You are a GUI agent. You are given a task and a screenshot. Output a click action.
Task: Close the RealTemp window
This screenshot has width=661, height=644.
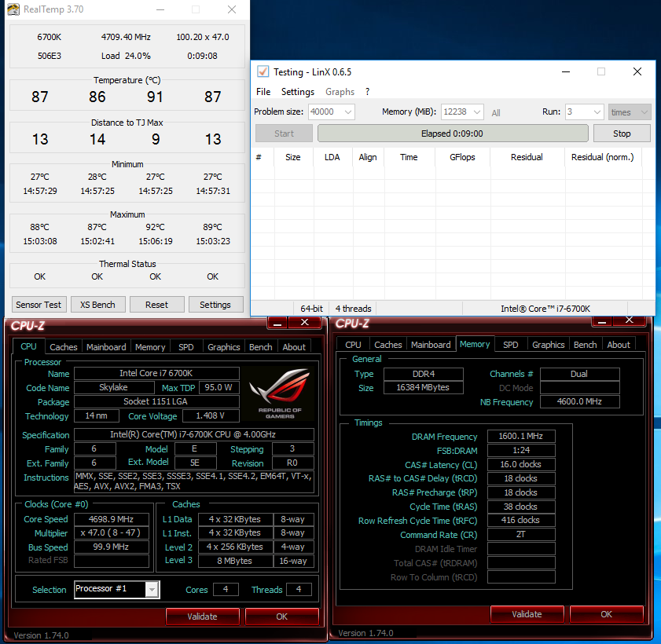[x=231, y=9]
